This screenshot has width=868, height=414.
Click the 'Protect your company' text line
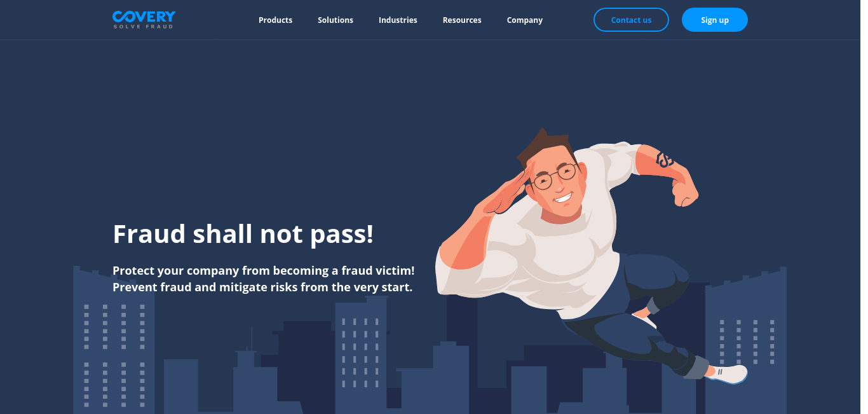coord(264,270)
